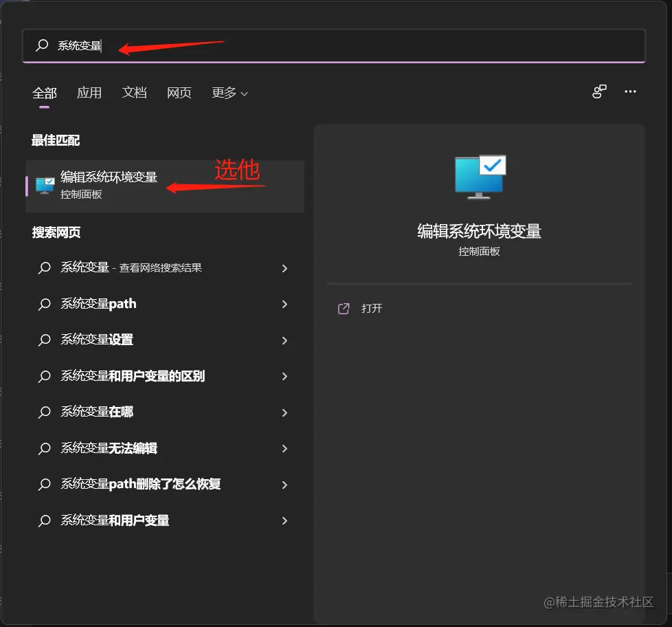This screenshot has height=627, width=672.
Task: Open the three-dots more options menu
Action: (630, 91)
